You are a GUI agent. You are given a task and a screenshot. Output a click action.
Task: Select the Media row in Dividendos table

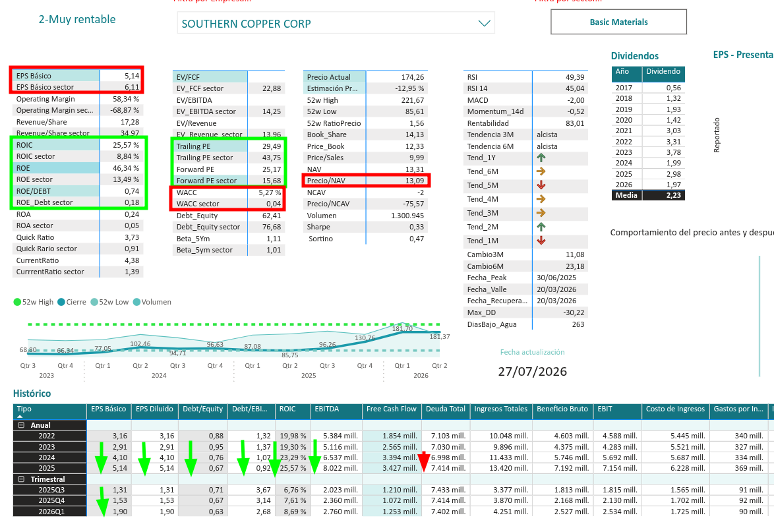pyautogui.click(x=648, y=195)
